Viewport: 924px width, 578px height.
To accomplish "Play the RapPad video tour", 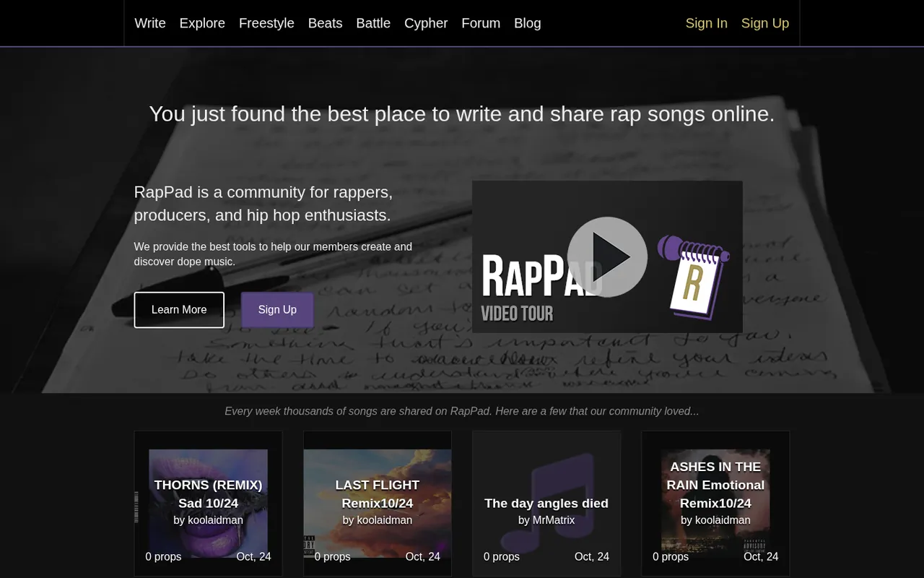I will (607, 256).
